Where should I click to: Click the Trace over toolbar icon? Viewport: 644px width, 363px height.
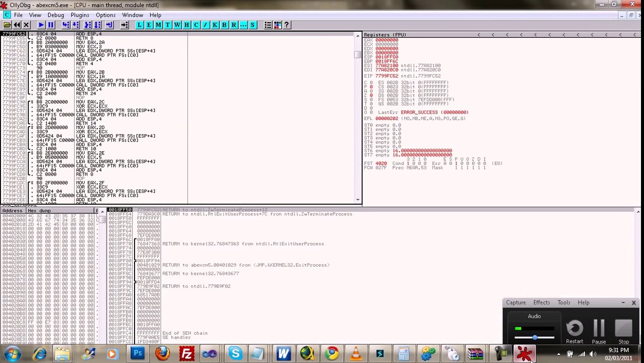(97, 25)
